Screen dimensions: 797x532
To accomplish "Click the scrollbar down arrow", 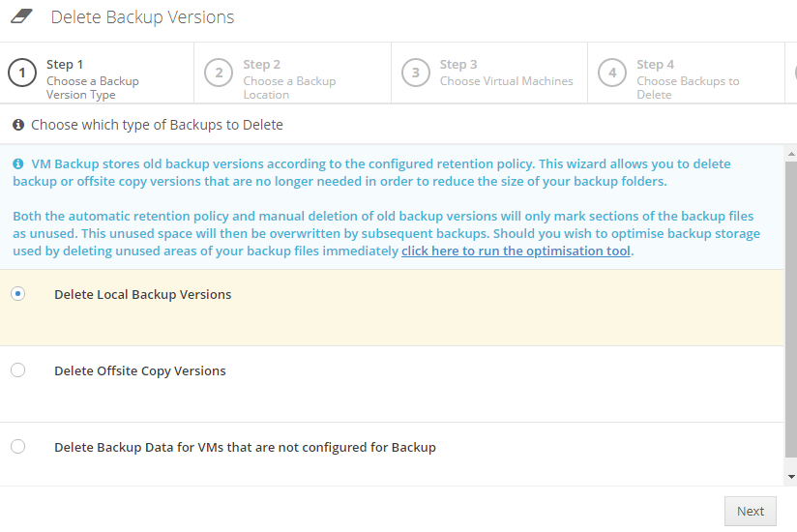I will [791, 477].
